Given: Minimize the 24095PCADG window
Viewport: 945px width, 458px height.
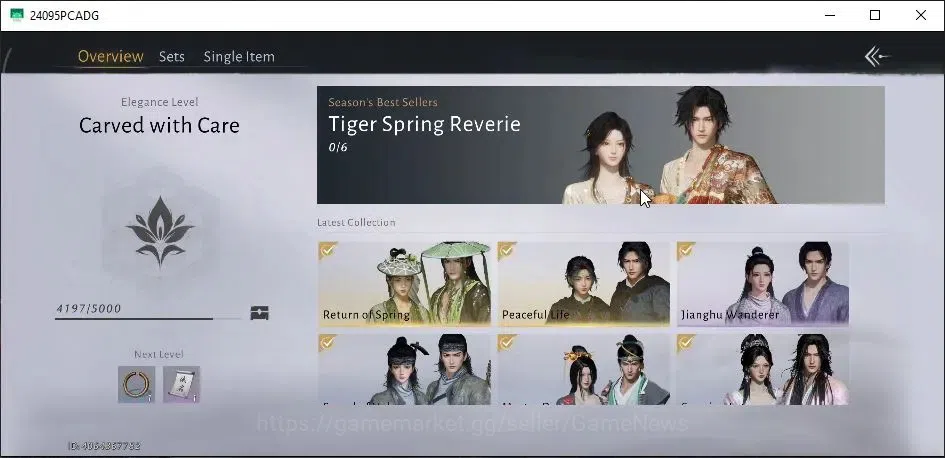Looking at the screenshot, I should tap(829, 15).
